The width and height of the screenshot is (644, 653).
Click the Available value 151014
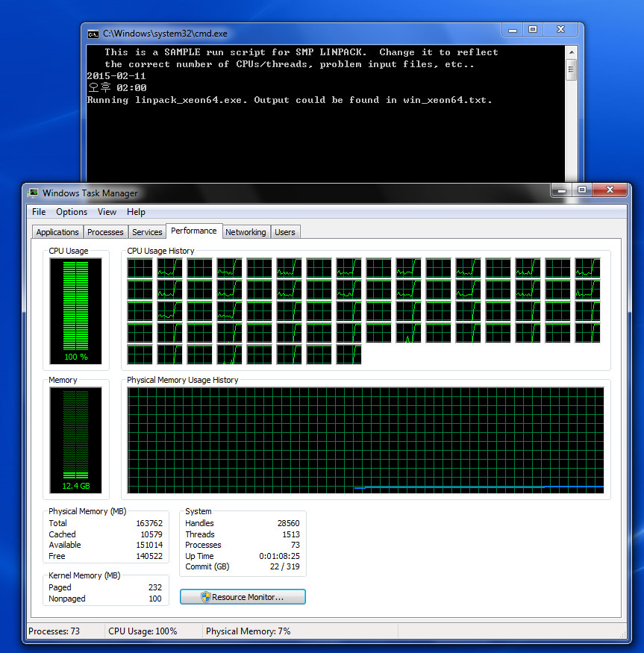tap(149, 545)
